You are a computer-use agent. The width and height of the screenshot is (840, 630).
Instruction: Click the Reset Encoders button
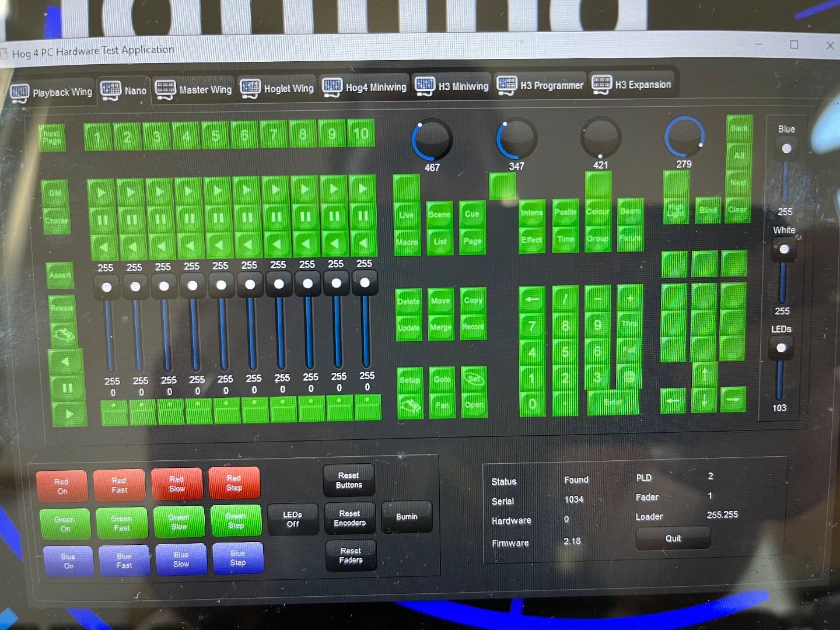(350, 518)
